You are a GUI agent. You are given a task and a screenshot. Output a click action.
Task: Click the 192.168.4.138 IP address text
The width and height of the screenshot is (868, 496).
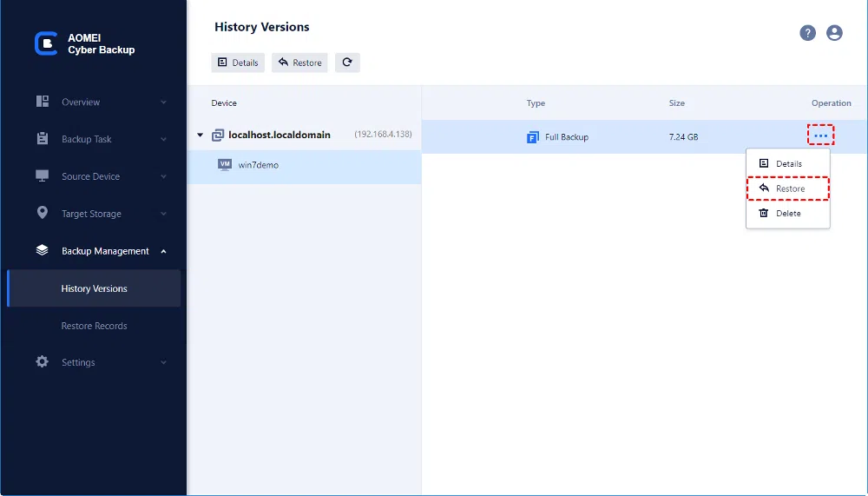tap(383, 134)
